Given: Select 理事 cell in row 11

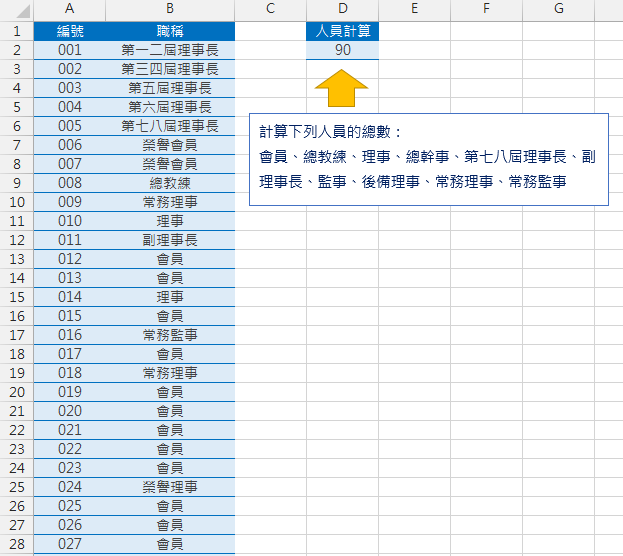Looking at the screenshot, I should (x=170, y=221).
